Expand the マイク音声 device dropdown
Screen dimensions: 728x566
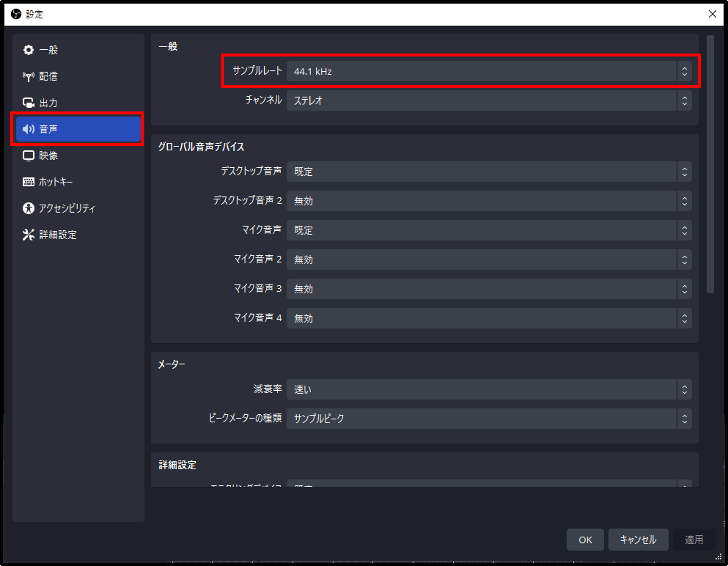coord(489,230)
